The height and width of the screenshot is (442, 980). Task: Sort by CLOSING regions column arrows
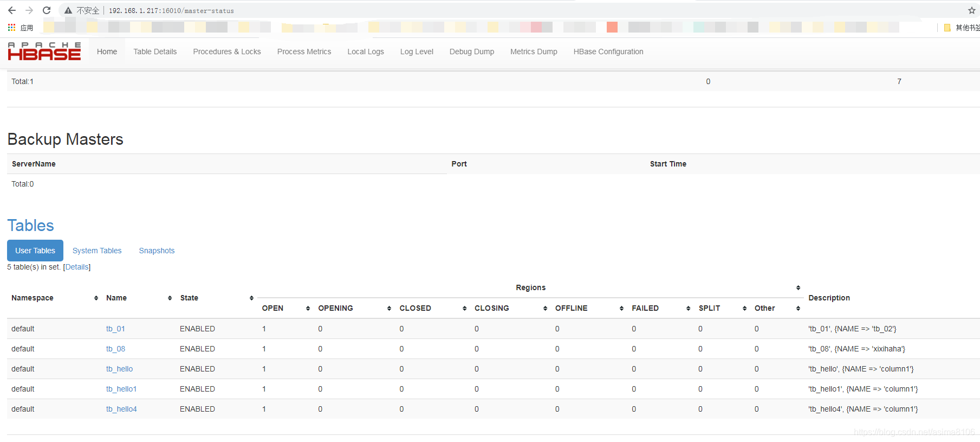[x=545, y=308]
